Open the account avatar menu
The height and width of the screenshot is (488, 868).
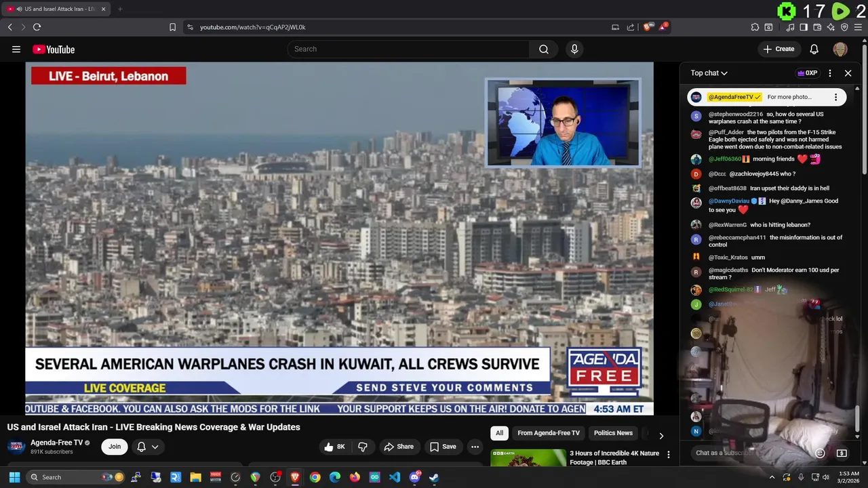(x=840, y=49)
